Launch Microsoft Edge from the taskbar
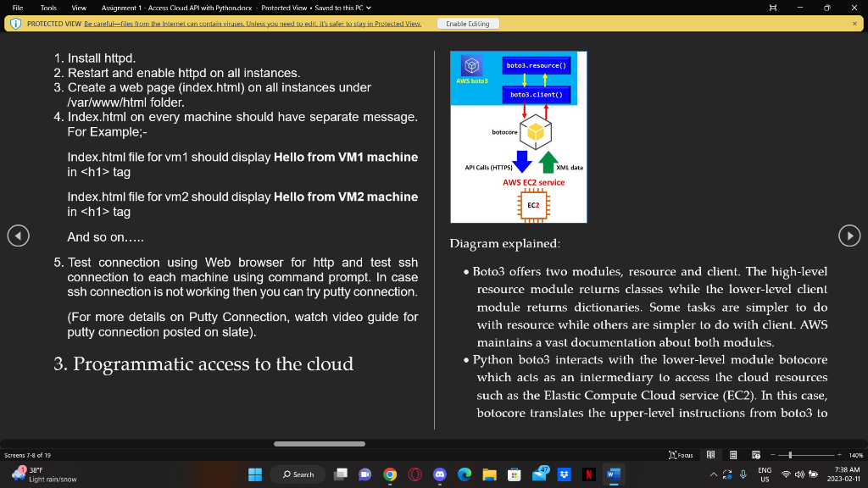Screen dimensions: 868x488 pyautogui.click(x=465, y=474)
